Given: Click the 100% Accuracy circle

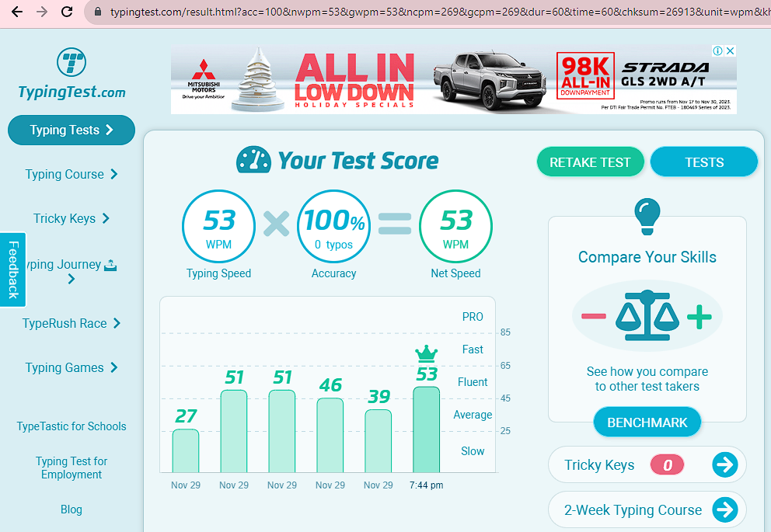Looking at the screenshot, I should [334, 227].
